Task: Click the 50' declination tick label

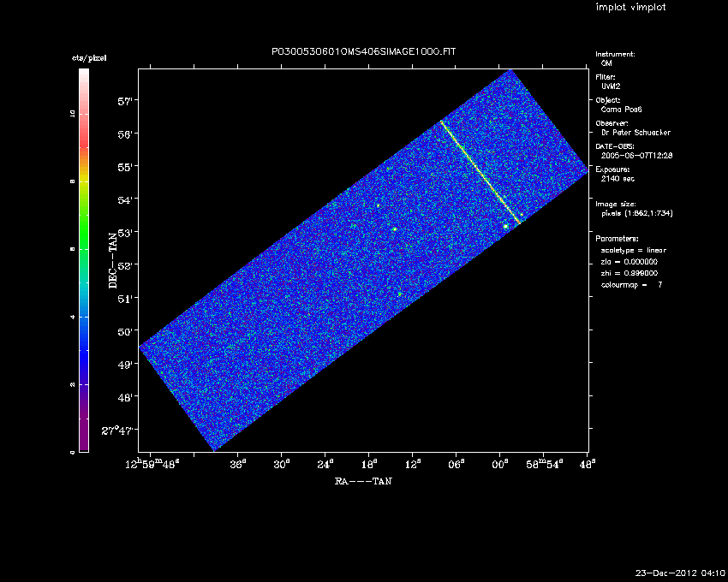Action: tap(125, 332)
